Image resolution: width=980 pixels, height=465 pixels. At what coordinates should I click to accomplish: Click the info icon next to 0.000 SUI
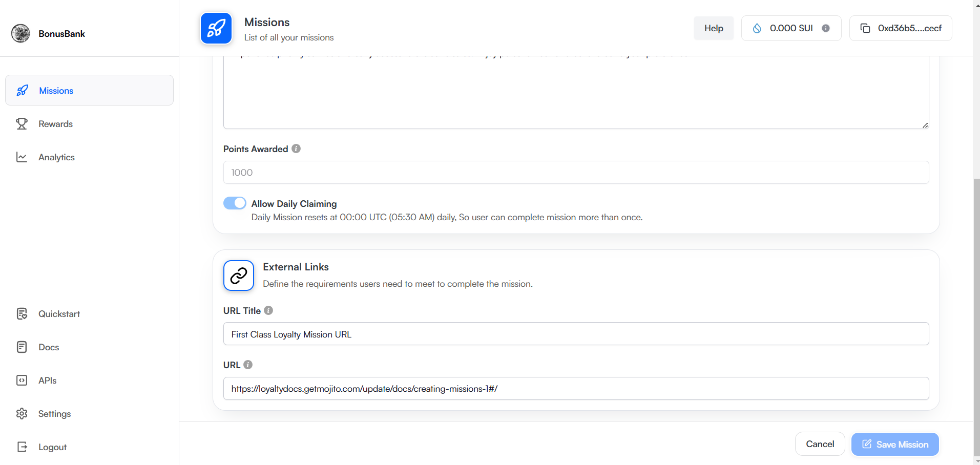(826, 28)
